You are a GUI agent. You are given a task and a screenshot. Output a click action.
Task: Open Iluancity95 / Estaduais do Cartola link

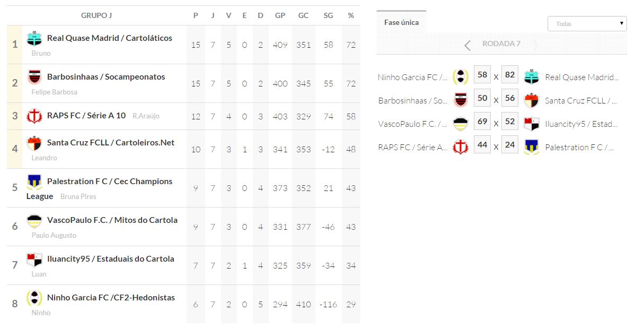[x=110, y=259]
